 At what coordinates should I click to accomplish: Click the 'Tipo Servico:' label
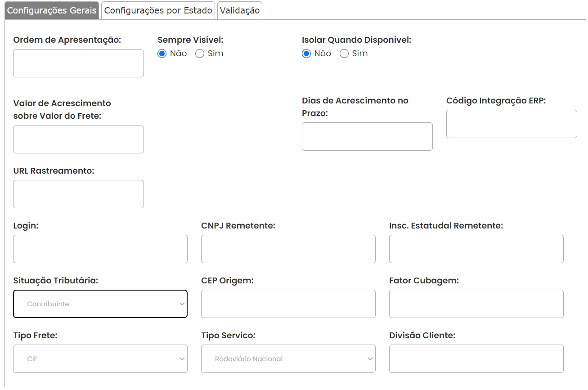click(228, 335)
